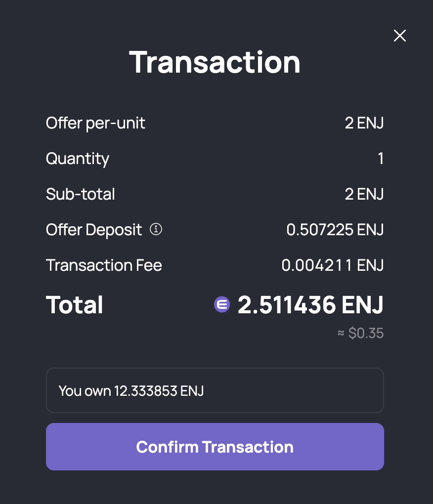The height and width of the screenshot is (504, 433).
Task: Click the Transaction dialog title
Action: [x=215, y=62]
